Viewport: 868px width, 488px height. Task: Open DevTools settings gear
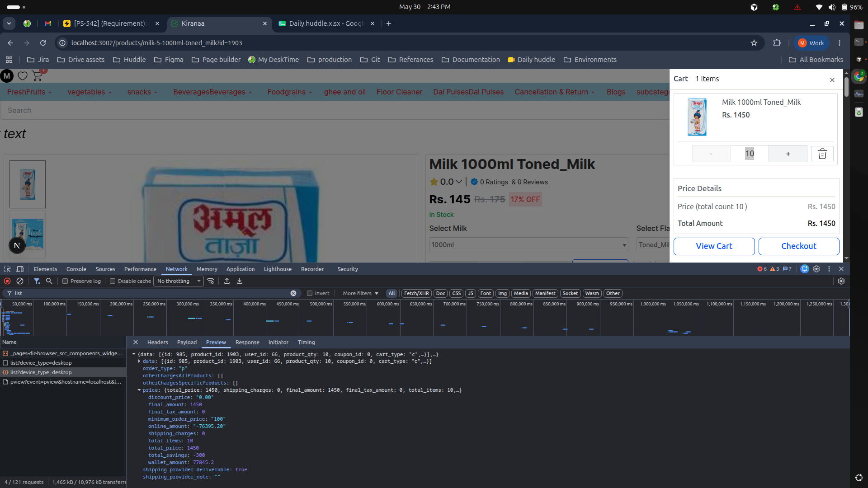click(816, 269)
